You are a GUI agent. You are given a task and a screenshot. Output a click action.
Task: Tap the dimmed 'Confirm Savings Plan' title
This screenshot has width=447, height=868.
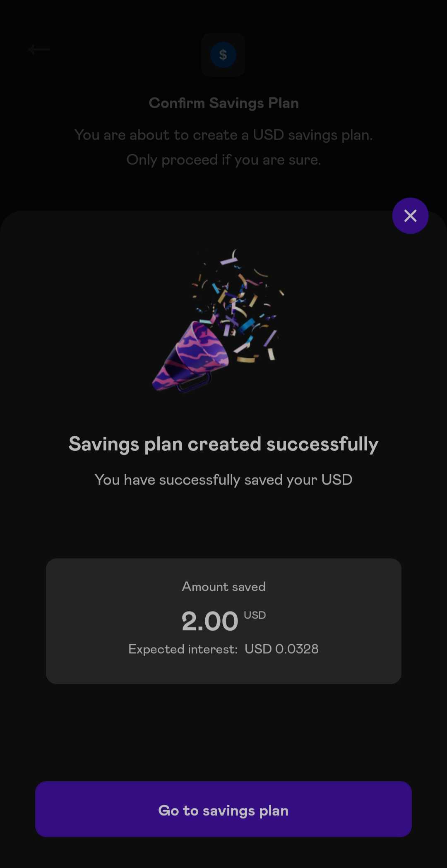point(223,103)
